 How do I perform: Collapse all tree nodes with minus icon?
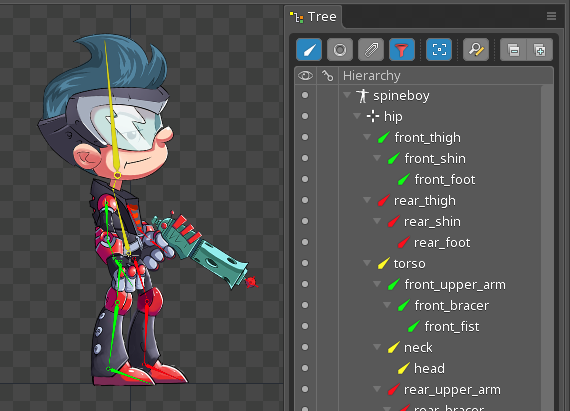513,49
